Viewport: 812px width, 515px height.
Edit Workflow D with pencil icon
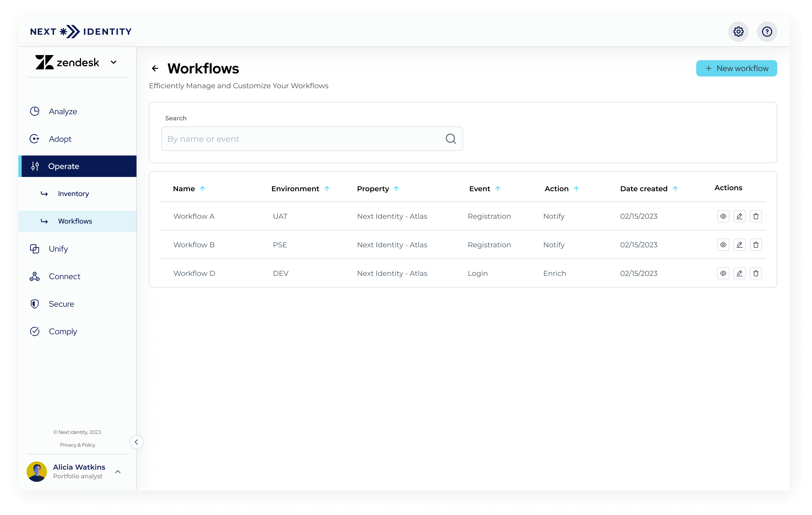[739, 273]
